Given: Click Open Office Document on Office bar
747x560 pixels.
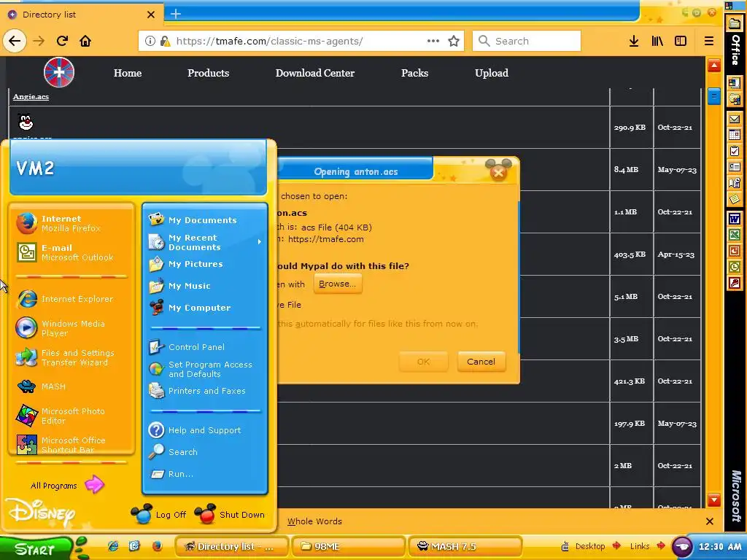Looking at the screenshot, I should click(735, 99).
